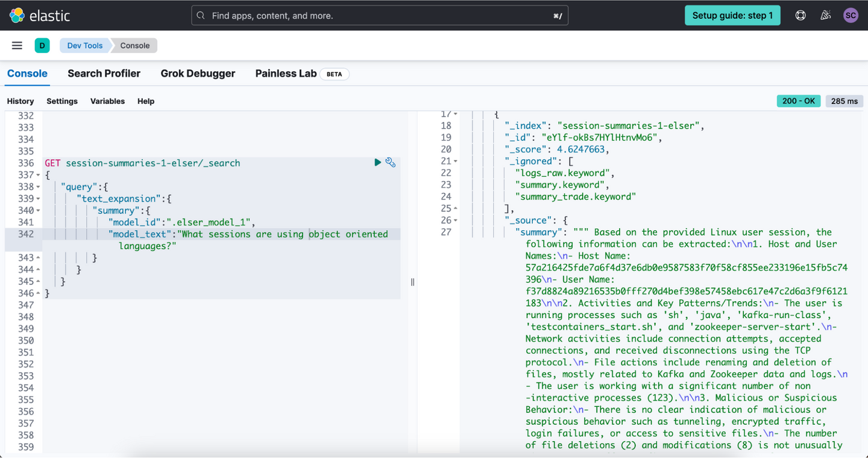Open the alerts notification icon
This screenshot has width=868, height=458.
click(x=825, y=15)
